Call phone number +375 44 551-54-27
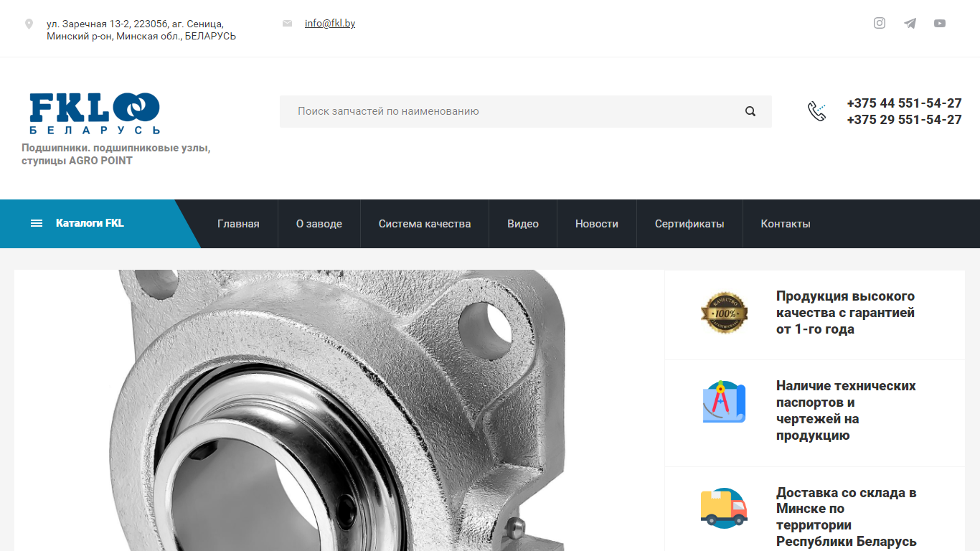 tap(904, 103)
